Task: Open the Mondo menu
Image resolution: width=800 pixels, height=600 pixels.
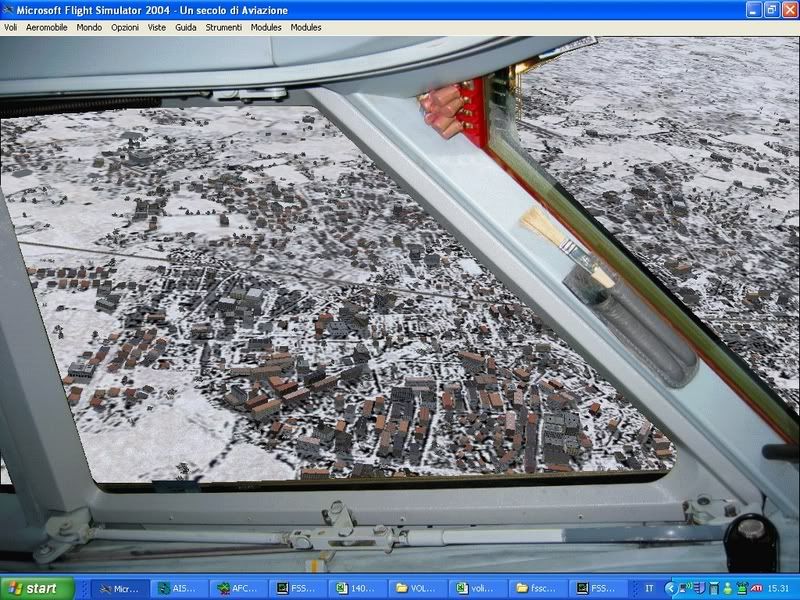Action: 89,28
